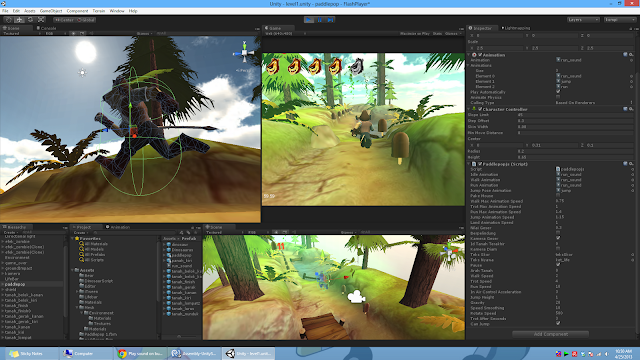Select the Move tool in the toolbar
Viewport: 640px width, 360px height.
[19, 20]
